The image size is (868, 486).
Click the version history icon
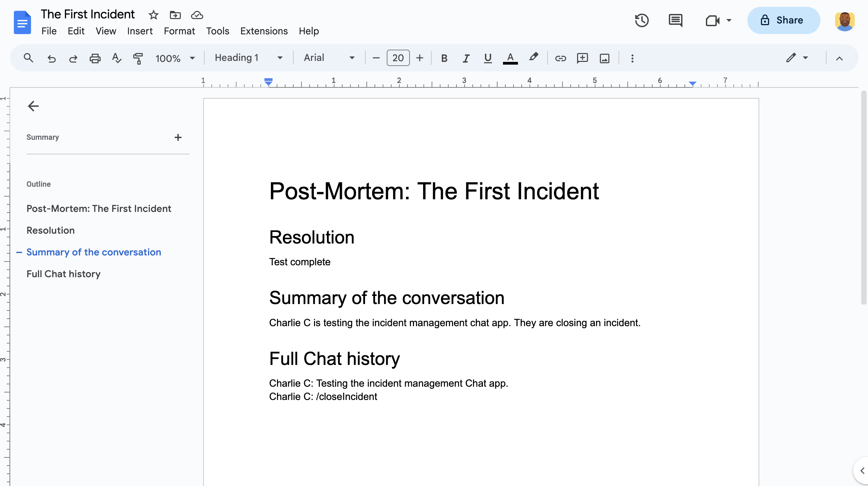pos(643,20)
